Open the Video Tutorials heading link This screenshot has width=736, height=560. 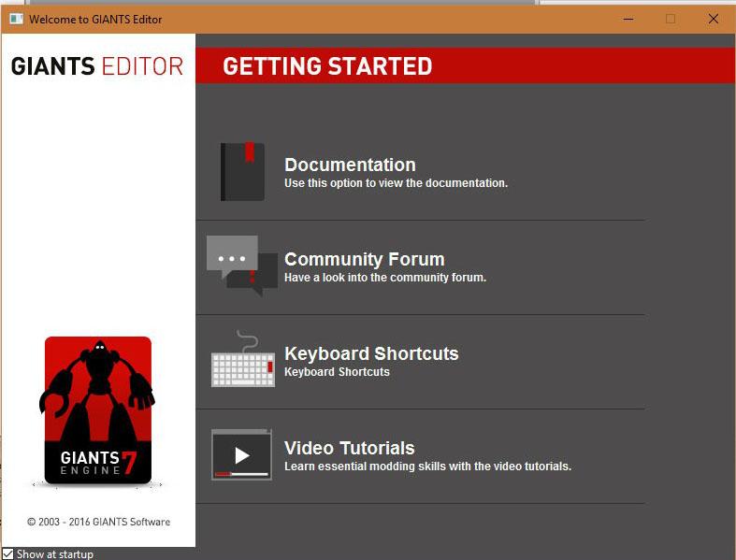pos(349,448)
